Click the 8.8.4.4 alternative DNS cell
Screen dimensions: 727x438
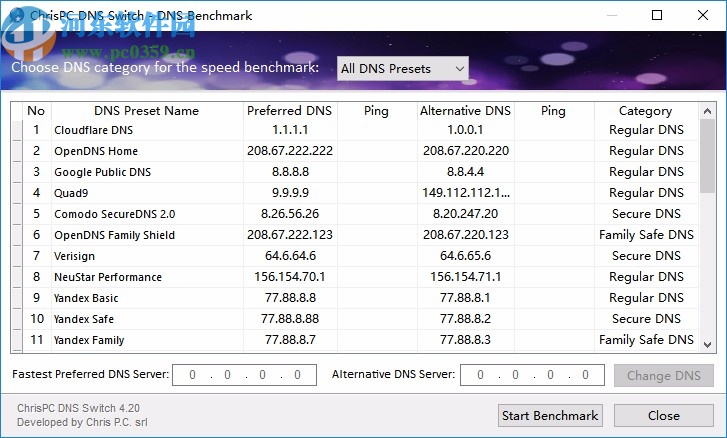tap(466, 172)
